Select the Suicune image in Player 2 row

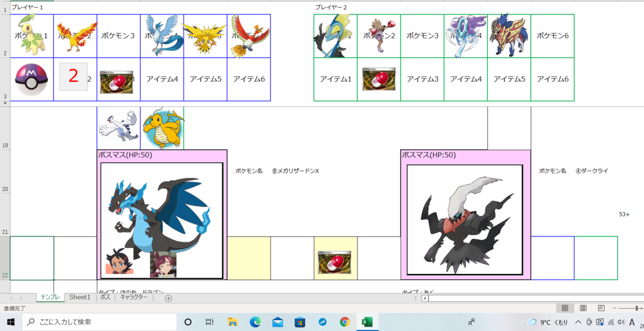tap(465, 36)
